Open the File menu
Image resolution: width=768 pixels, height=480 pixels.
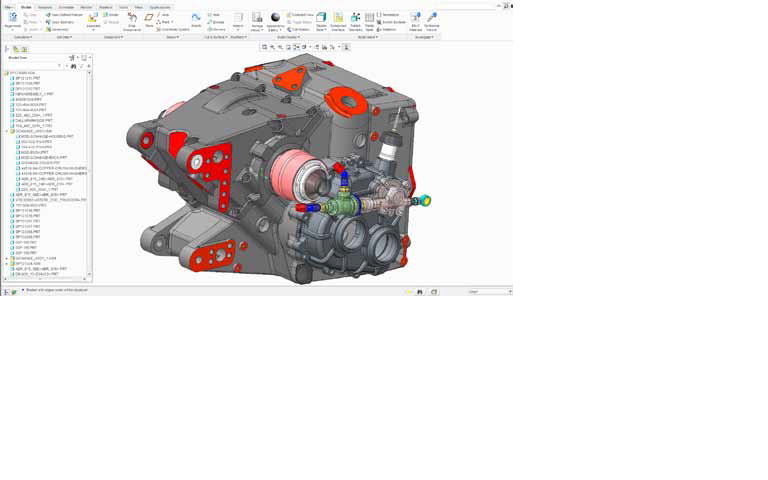(x=8, y=7)
